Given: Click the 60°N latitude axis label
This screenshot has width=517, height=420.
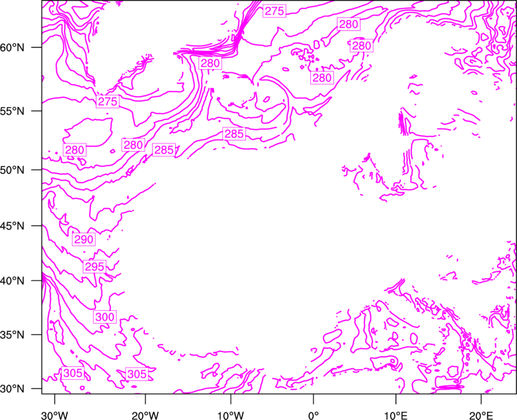Looking at the screenshot, I should [x=12, y=48].
